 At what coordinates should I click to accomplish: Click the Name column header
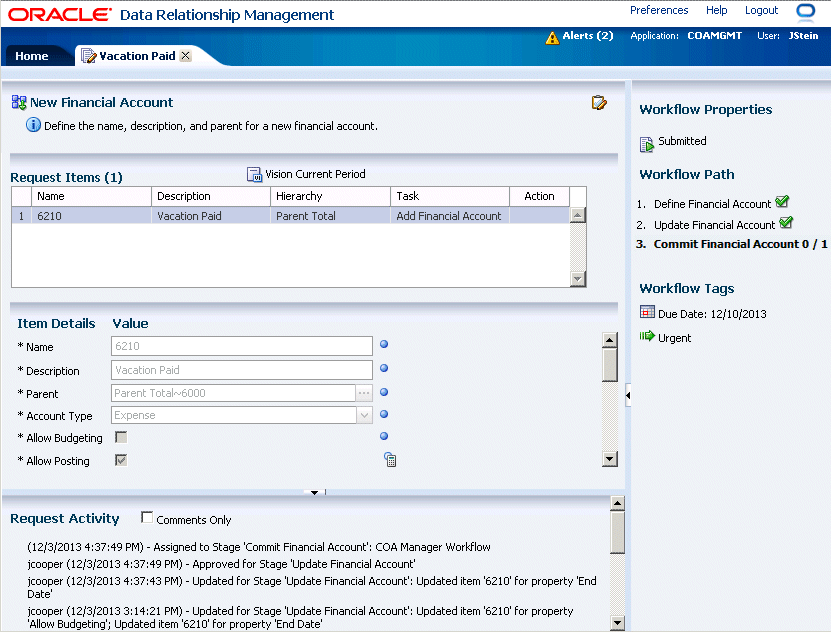click(92, 196)
